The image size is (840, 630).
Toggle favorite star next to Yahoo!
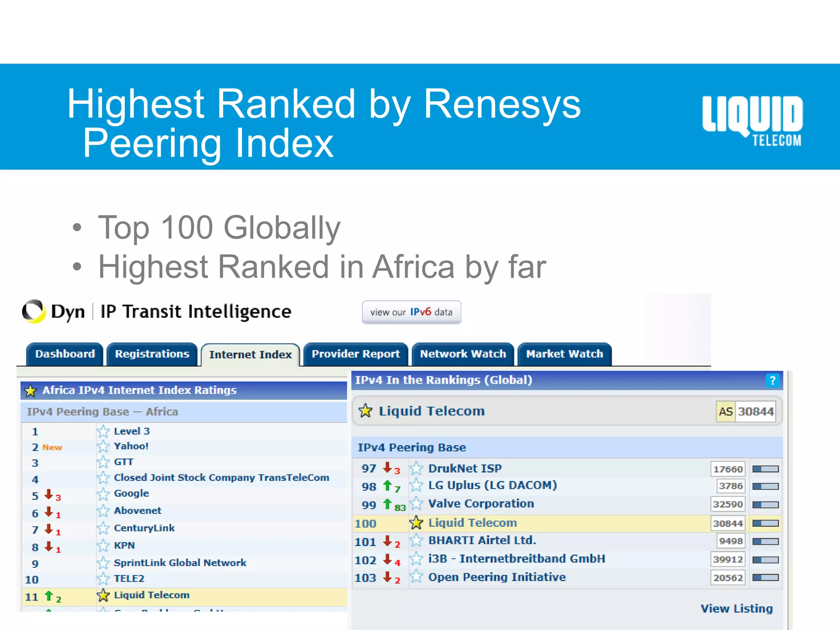[103, 446]
